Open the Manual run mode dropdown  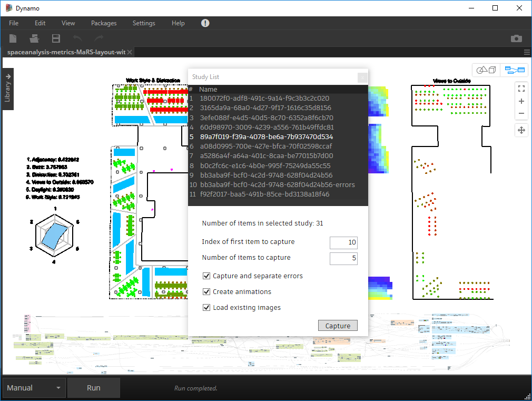[x=34, y=388]
